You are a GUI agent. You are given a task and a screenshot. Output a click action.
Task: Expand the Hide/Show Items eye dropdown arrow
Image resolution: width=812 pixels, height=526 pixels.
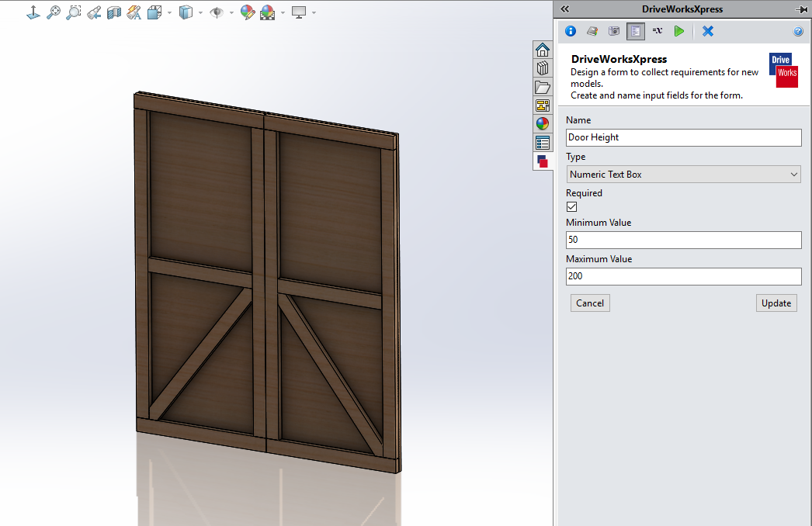tap(231, 12)
